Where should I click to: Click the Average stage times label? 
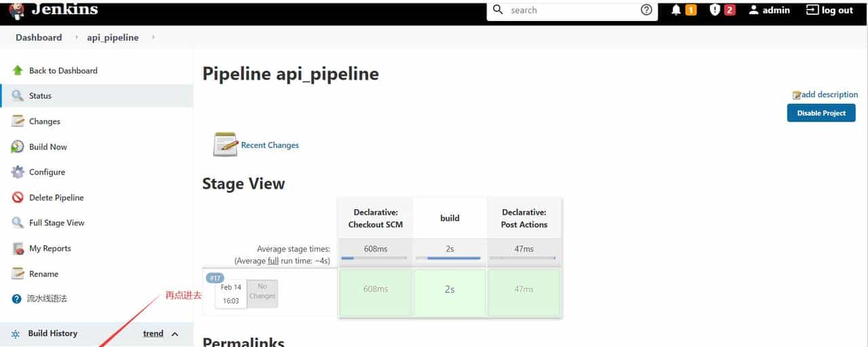tap(293, 249)
